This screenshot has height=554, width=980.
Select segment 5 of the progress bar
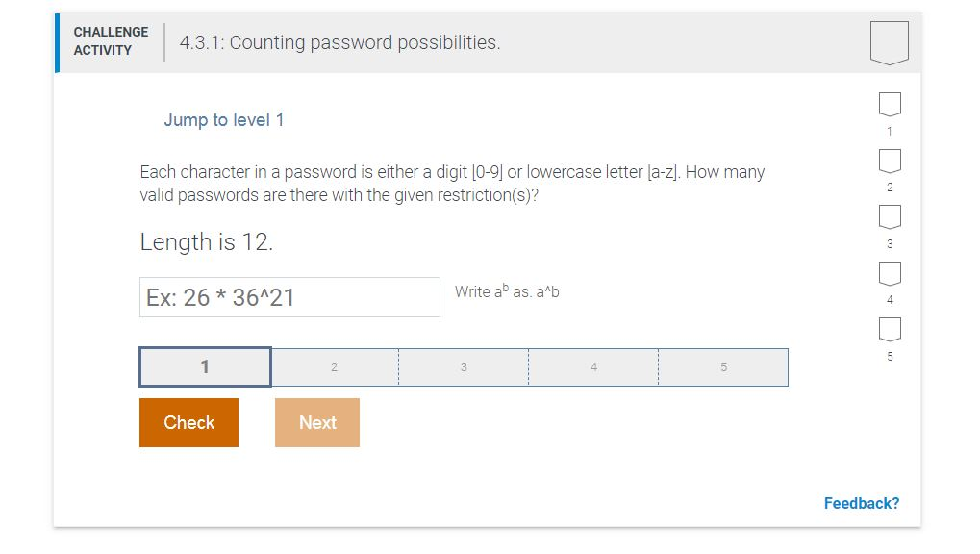coord(723,366)
